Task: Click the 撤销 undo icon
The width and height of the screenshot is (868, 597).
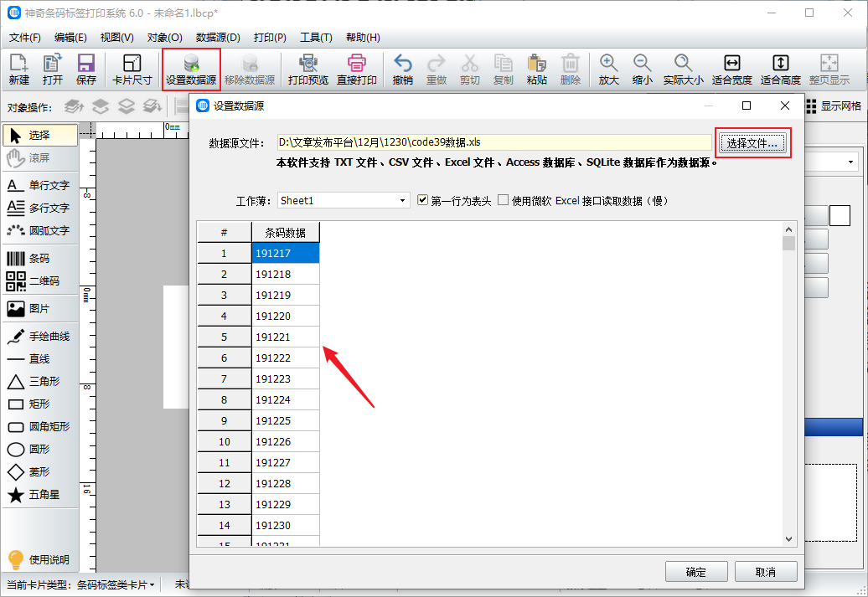Action: coord(402,69)
